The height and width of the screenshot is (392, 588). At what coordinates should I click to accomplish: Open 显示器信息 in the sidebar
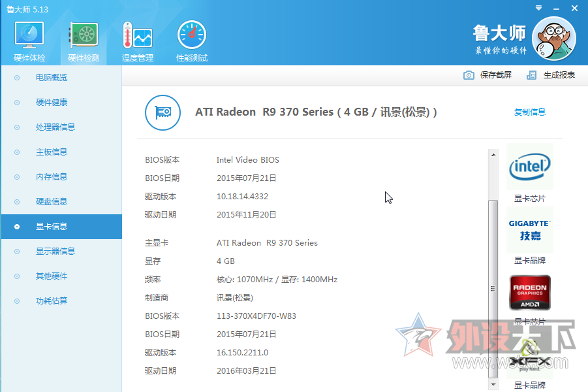(x=61, y=251)
